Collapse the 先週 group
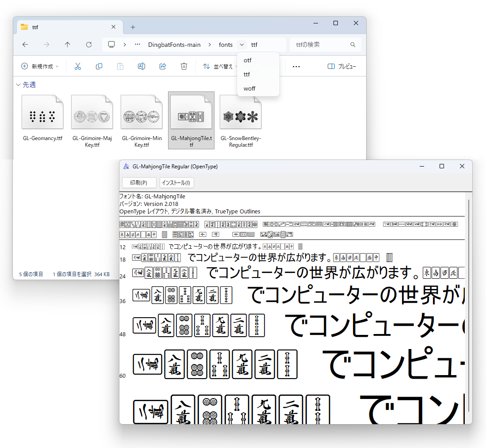Screen dimensions: 486x448 [18, 84]
